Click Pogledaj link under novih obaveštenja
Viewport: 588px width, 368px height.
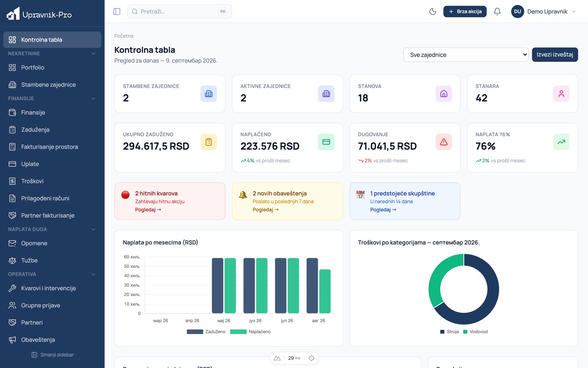tap(266, 210)
